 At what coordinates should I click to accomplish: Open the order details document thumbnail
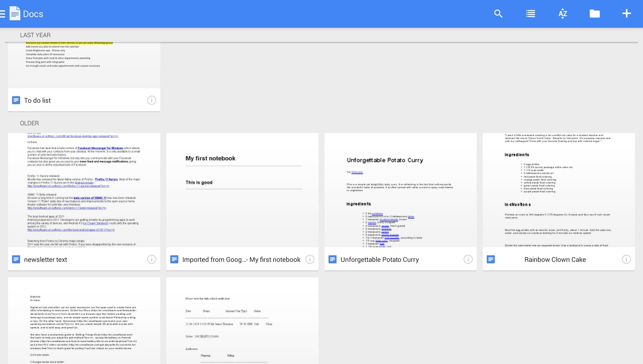(242, 321)
